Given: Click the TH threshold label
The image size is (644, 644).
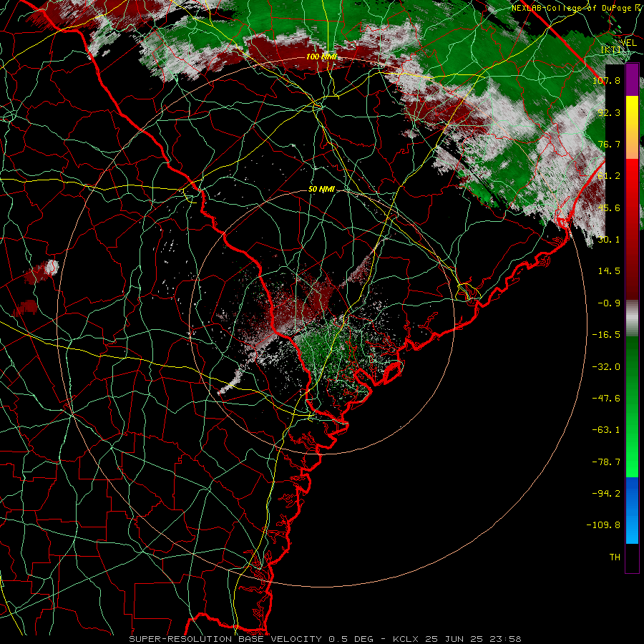Looking at the screenshot, I should (615, 557).
